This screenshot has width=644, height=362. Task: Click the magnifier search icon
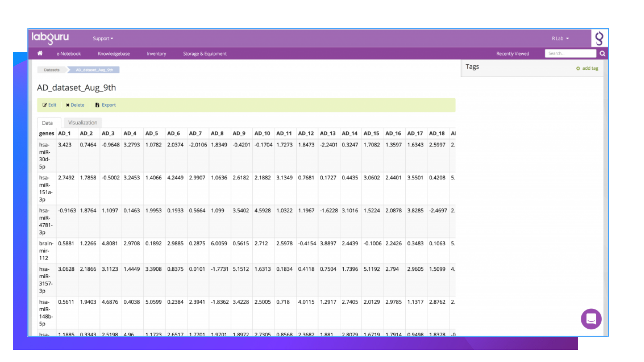click(603, 54)
